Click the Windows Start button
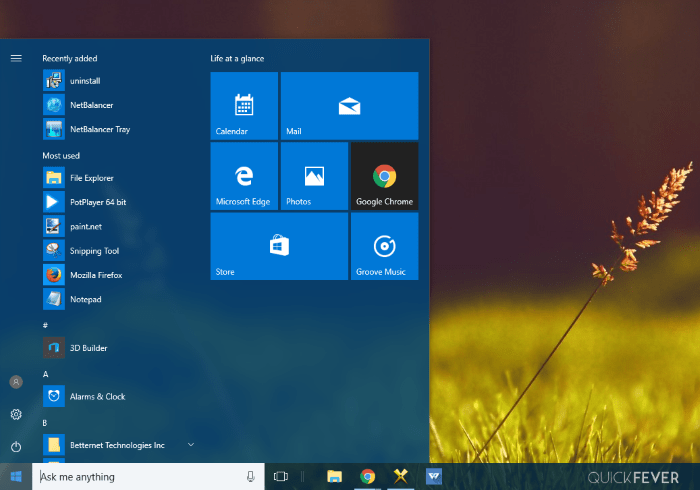 point(16,477)
